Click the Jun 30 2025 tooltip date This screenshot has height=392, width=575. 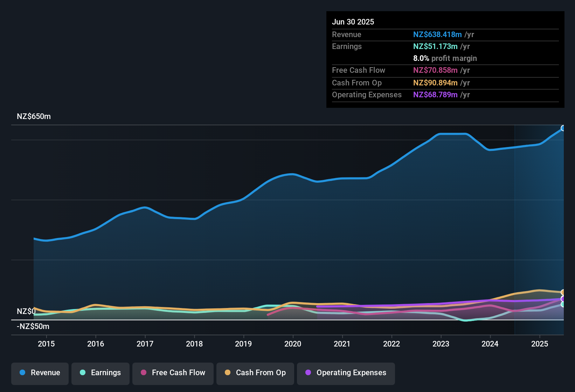pyautogui.click(x=353, y=22)
